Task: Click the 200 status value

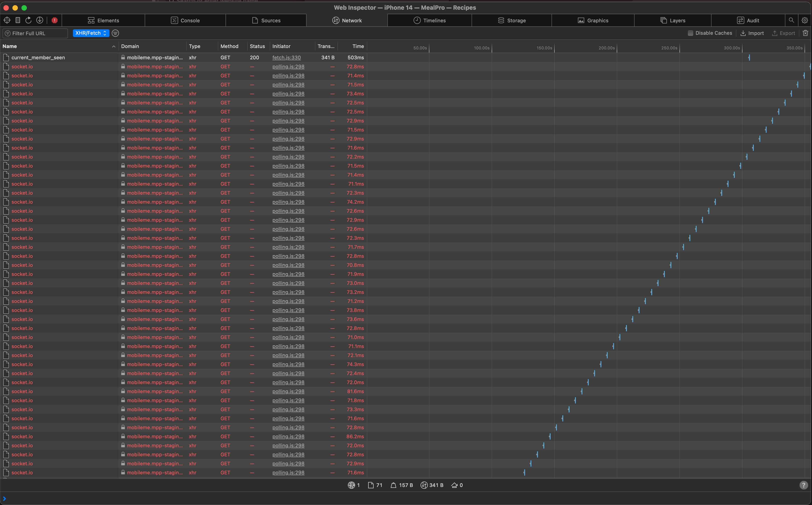Action: (254, 58)
